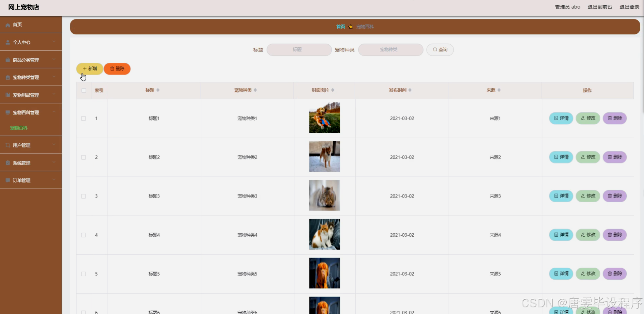Click the 宠物种类4 table cell
The image size is (644, 314).
tap(247, 235)
